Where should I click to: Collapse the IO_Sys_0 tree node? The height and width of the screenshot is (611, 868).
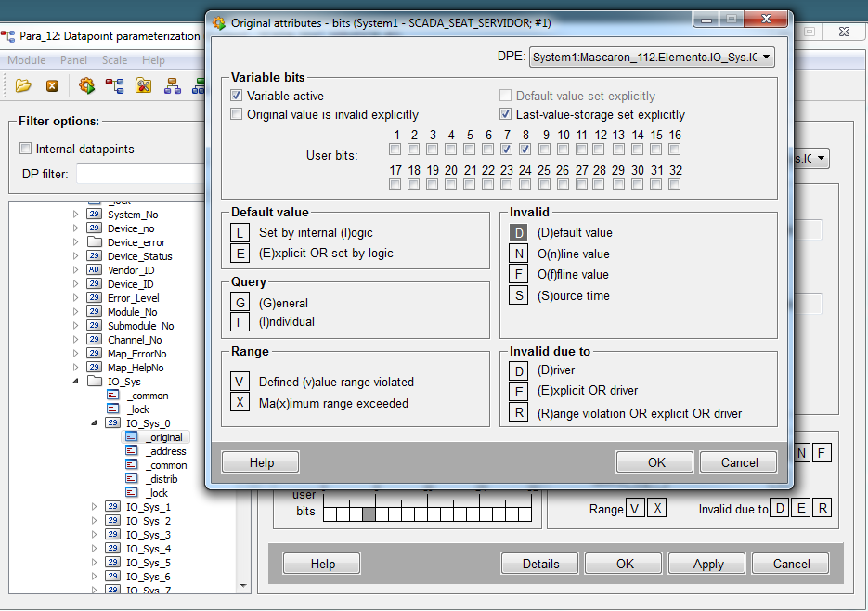pyautogui.click(x=95, y=422)
